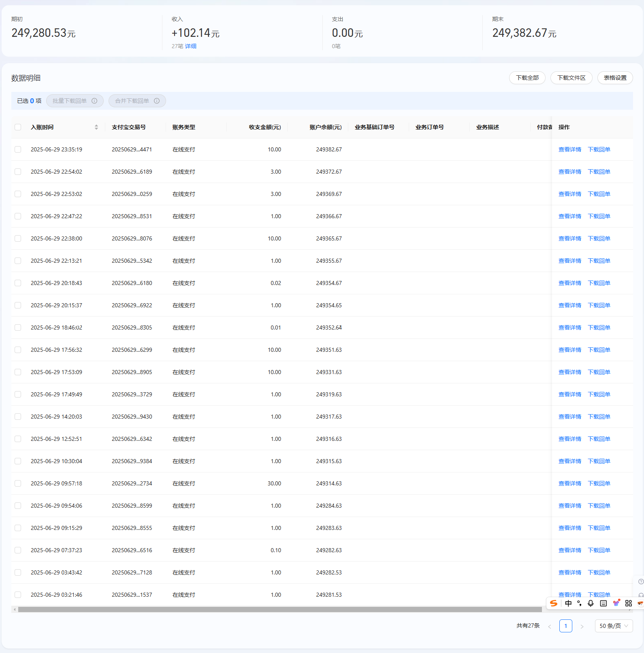644x653 pixels.
Task: Go to next page with right arrow
Action: [582, 626]
